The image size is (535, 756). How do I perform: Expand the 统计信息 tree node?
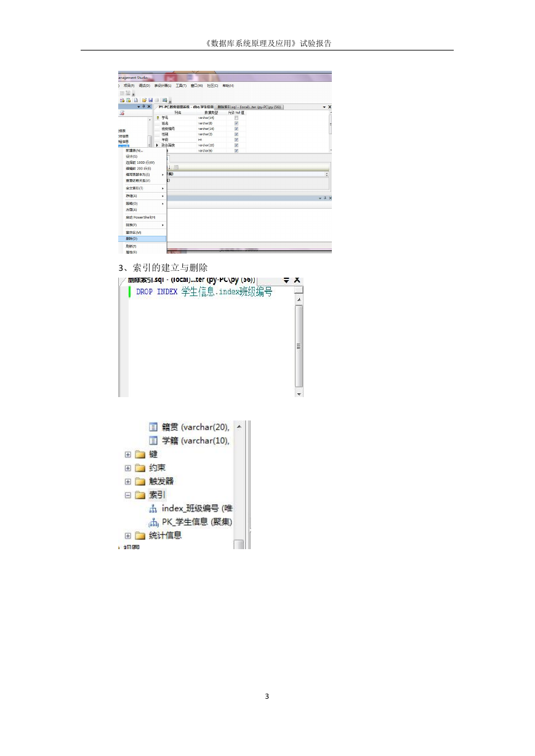(x=127, y=536)
